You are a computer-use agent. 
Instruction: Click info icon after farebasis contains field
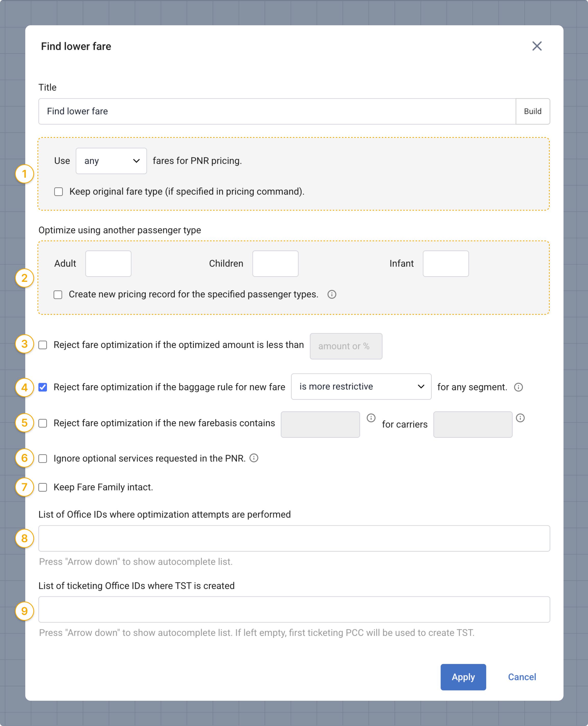click(371, 418)
